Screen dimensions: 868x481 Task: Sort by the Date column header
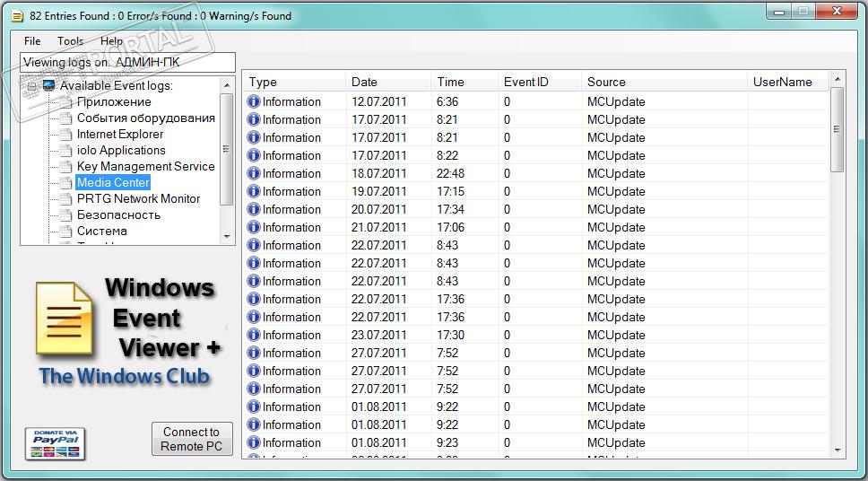tap(388, 82)
